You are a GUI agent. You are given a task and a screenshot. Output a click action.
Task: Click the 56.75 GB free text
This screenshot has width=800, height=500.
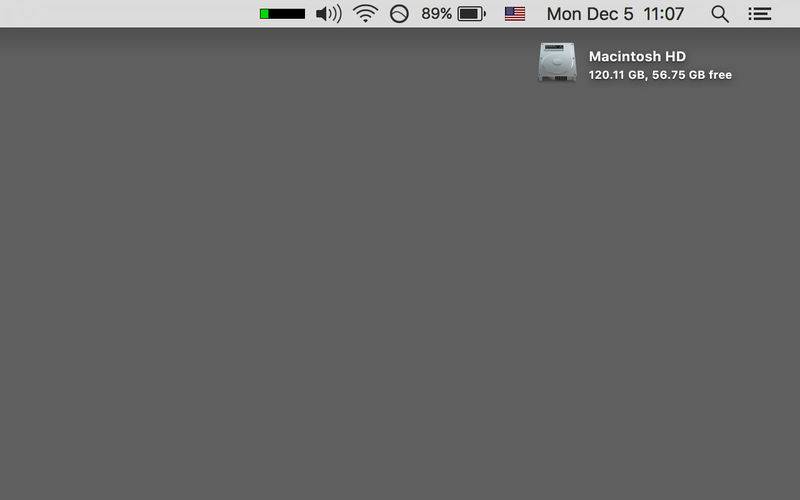coord(692,75)
